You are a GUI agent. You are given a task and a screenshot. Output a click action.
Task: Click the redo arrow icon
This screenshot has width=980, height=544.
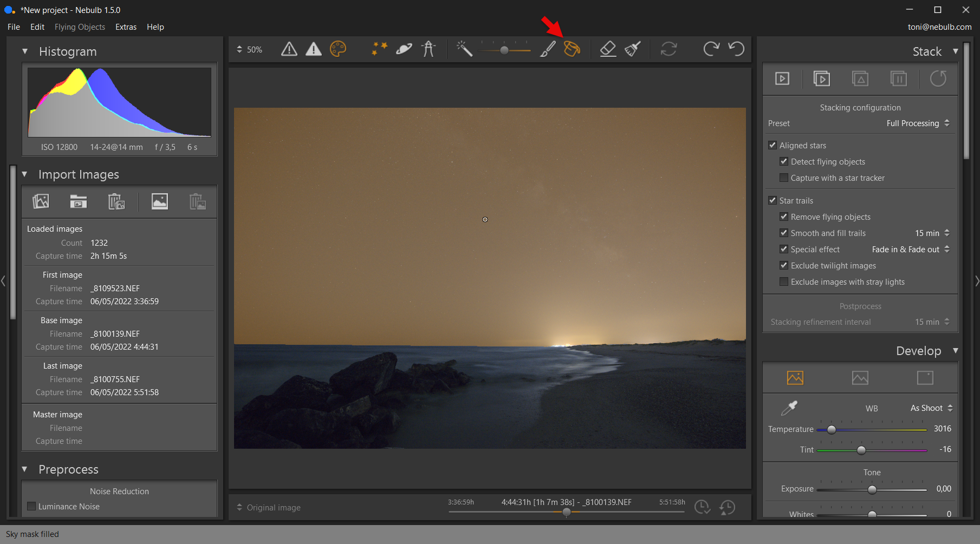pyautogui.click(x=711, y=49)
